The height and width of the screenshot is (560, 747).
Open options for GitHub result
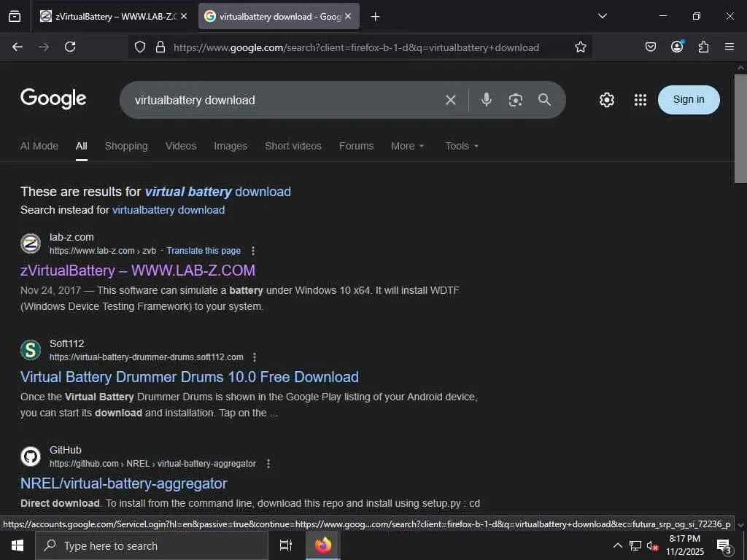pyautogui.click(x=268, y=463)
